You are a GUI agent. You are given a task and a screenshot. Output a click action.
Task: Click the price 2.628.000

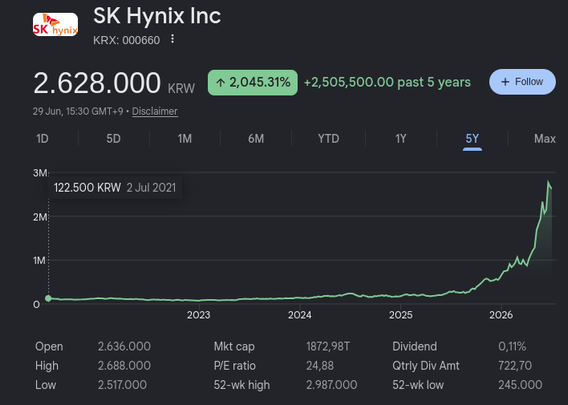(97, 83)
